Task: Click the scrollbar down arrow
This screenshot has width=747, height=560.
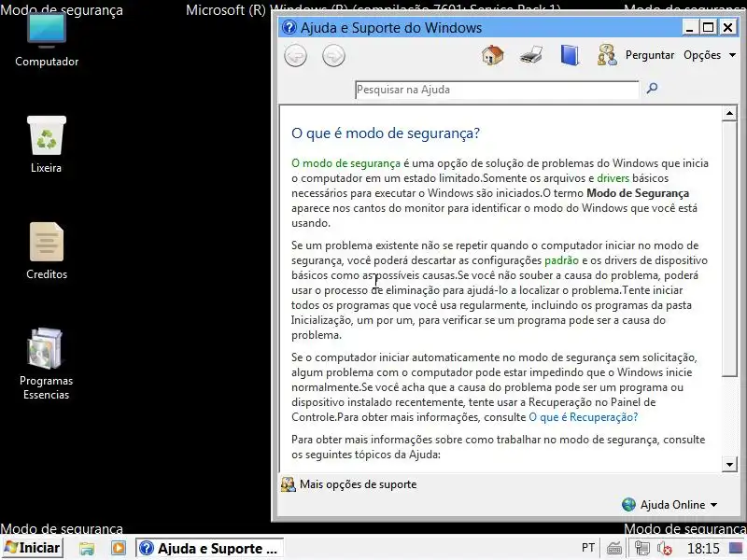Action: click(729, 464)
